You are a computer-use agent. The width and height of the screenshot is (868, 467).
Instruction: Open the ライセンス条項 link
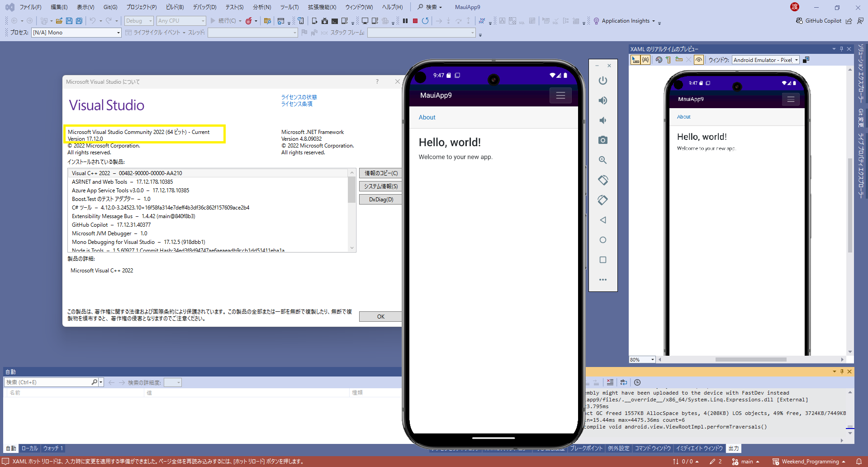(297, 104)
